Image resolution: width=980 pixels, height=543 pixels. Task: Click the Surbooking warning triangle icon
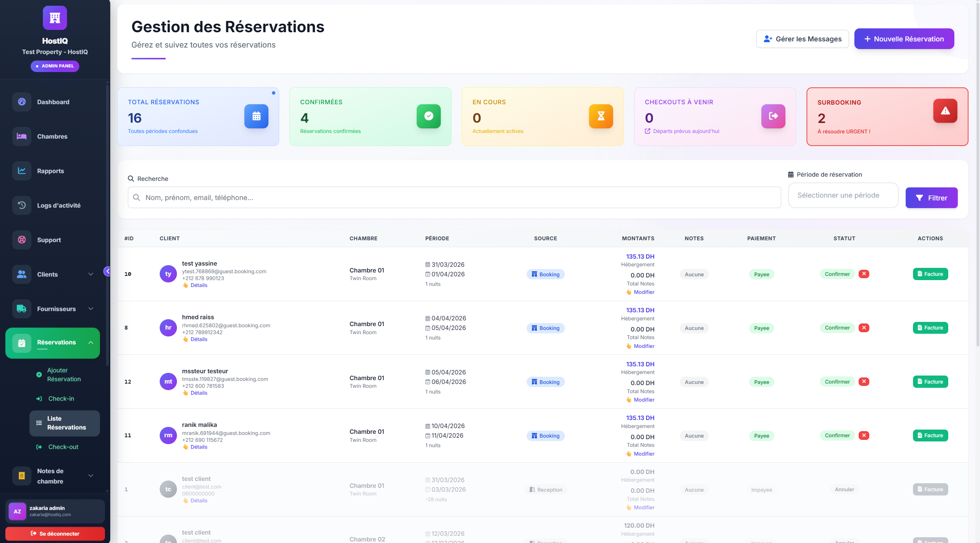pyautogui.click(x=945, y=111)
